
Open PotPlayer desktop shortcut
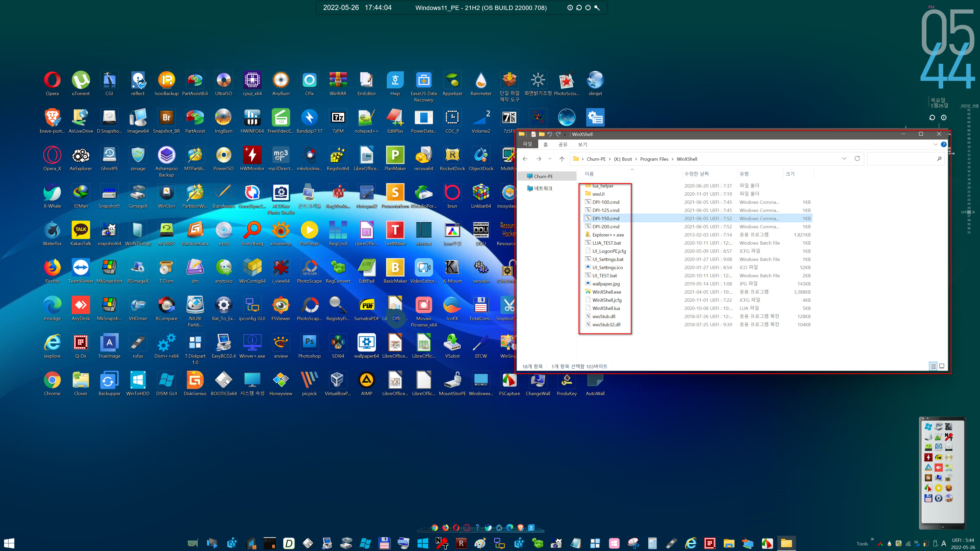(x=309, y=233)
